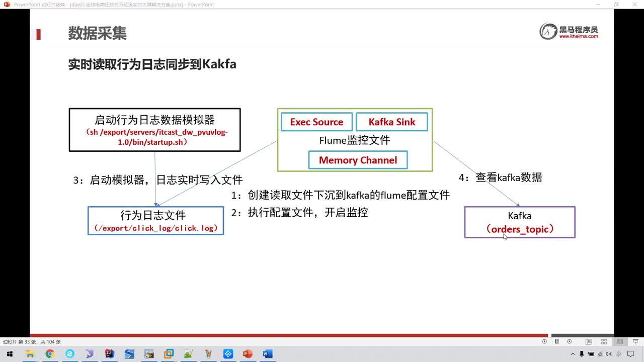
Task: Click the PowerPoint window title text
Action: tap(114, 5)
